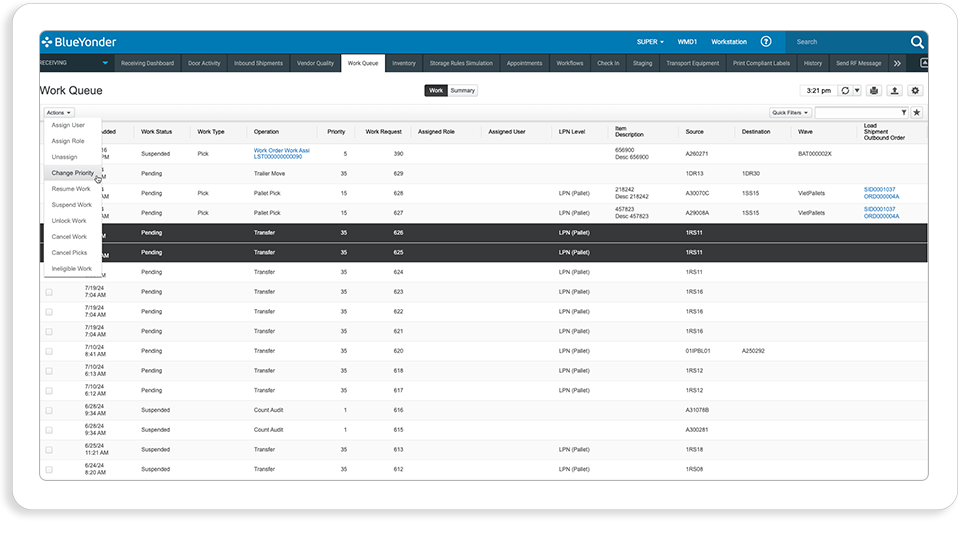Refresh the work queue grid

click(x=845, y=91)
